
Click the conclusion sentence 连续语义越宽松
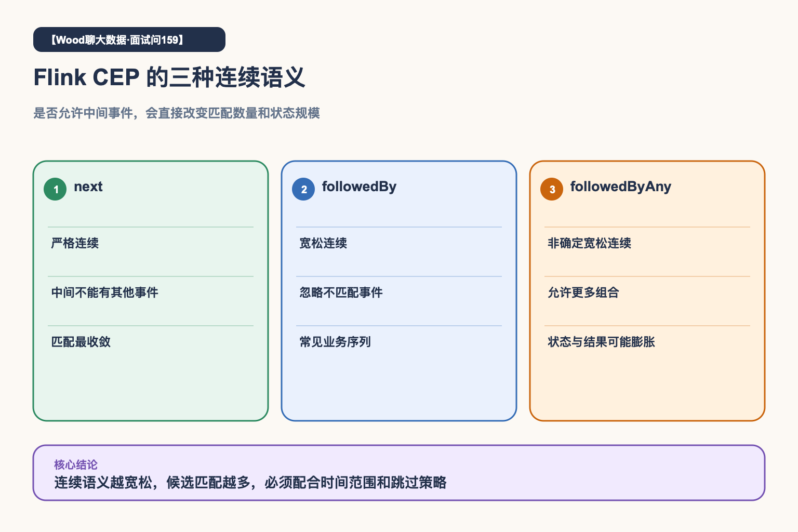[250, 483]
